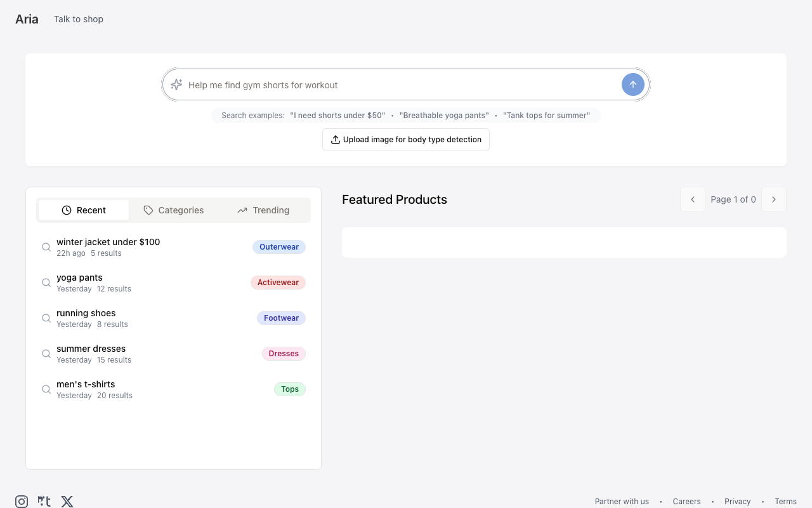The image size is (812, 508).
Task: Click search icon beside summer dresses
Action: pyautogui.click(x=46, y=354)
